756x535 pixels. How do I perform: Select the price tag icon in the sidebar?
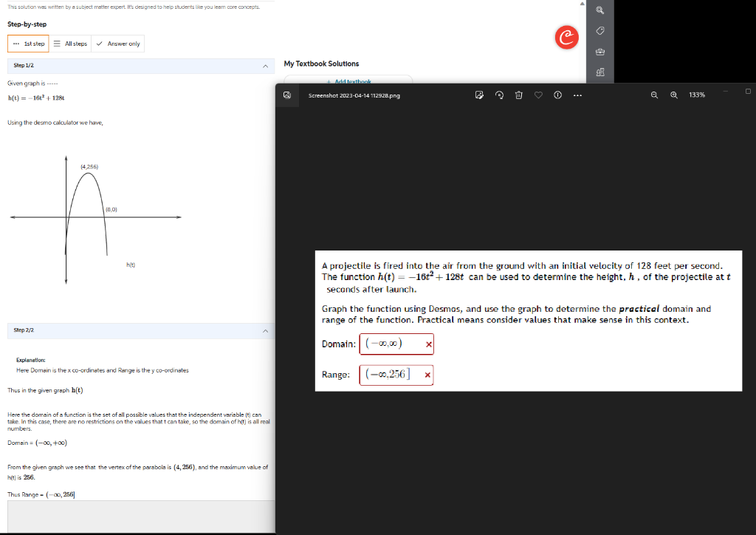(599, 30)
